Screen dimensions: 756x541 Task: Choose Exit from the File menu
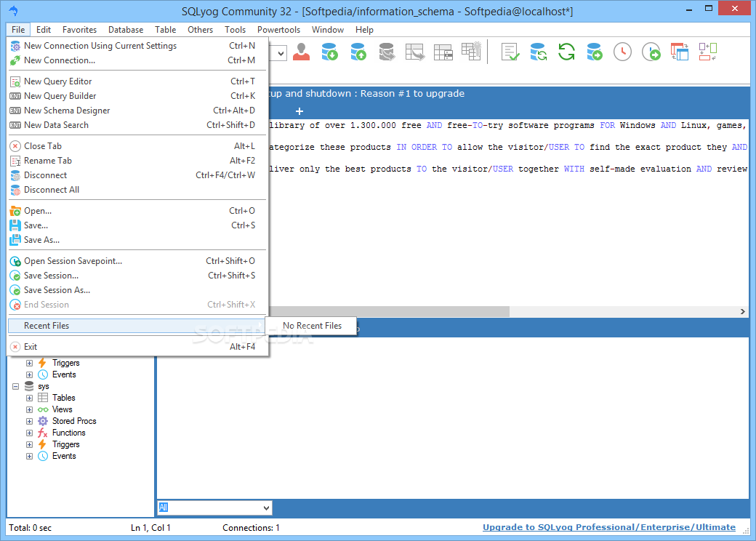point(137,347)
